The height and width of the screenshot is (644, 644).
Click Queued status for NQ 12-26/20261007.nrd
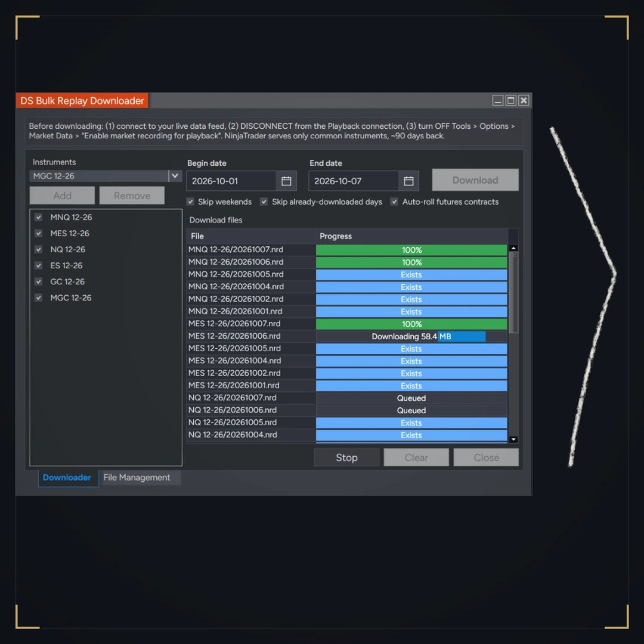411,398
